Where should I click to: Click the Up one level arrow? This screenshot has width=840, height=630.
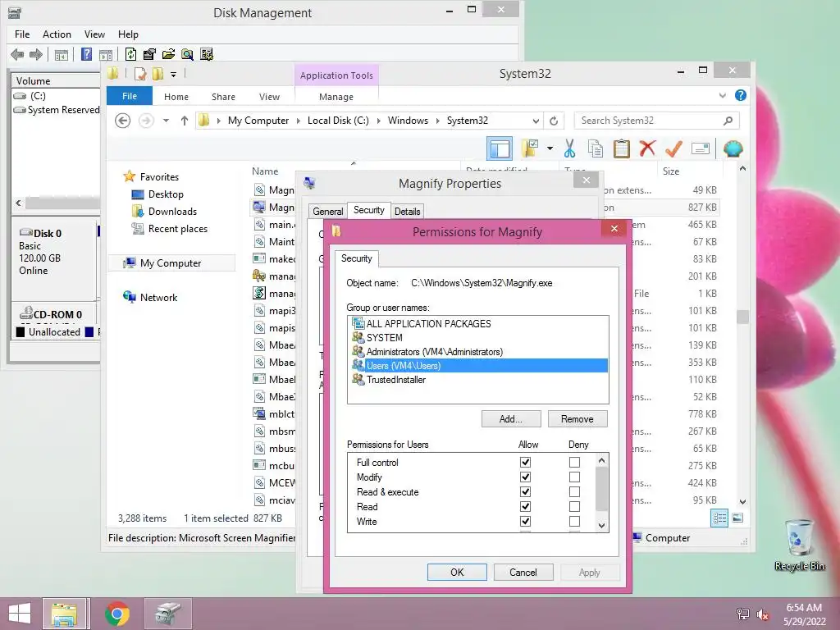[185, 121]
